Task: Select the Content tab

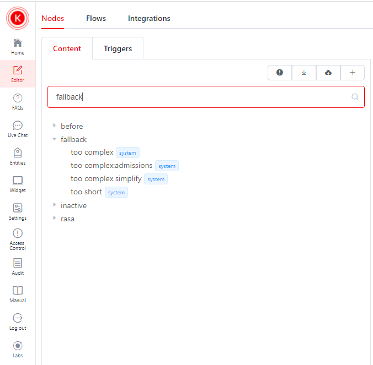Action: (x=67, y=48)
